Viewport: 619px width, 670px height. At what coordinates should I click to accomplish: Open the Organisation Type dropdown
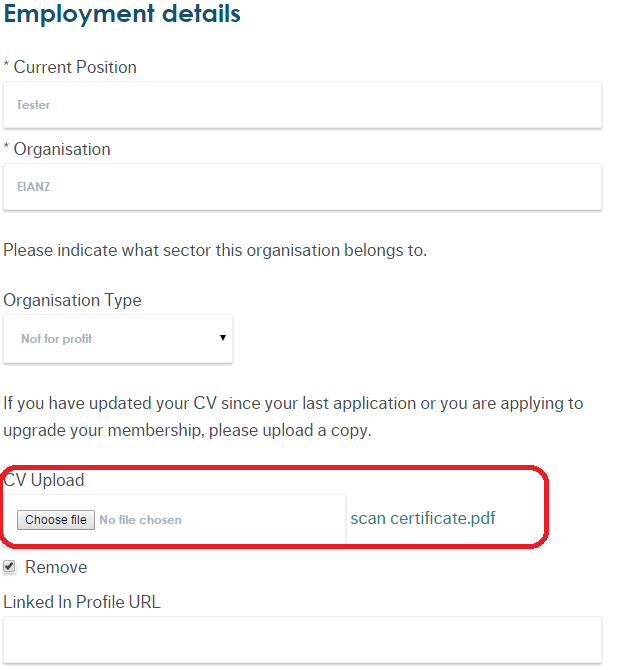[x=118, y=339]
